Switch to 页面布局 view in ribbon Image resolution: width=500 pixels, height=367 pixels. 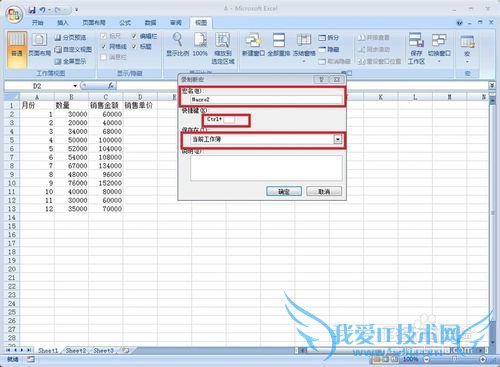pos(39,44)
